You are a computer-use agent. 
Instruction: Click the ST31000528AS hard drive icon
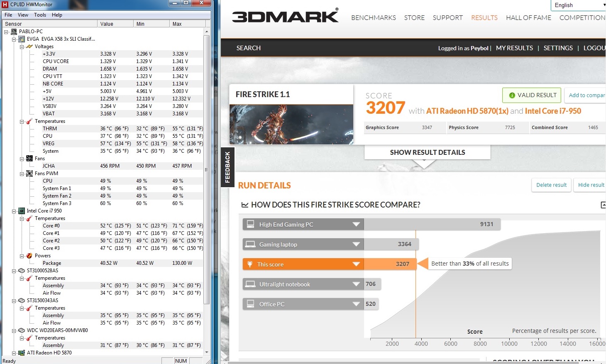[x=22, y=271]
